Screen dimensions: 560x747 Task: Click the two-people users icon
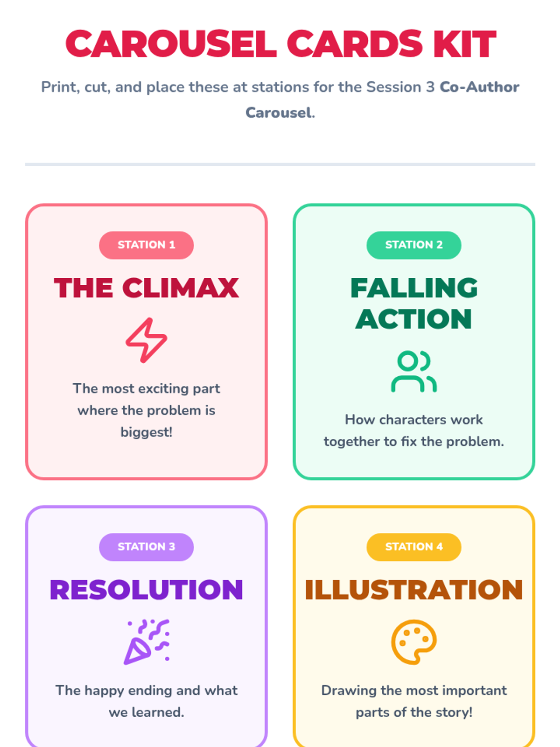(413, 371)
